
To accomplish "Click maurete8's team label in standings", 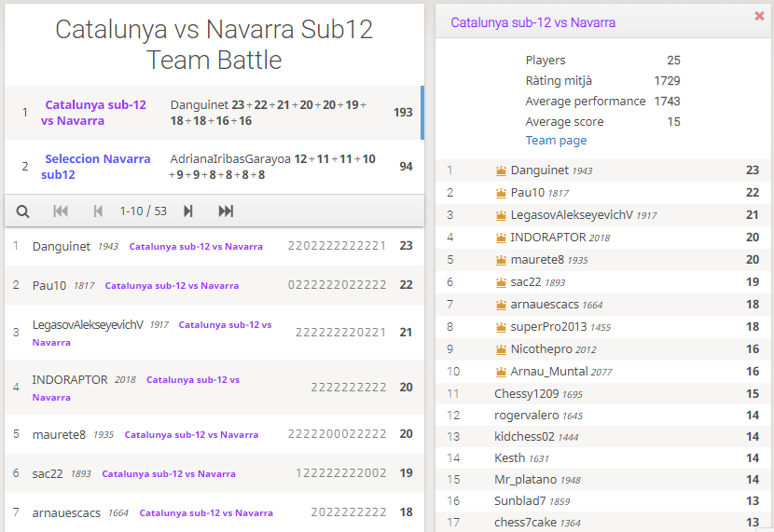I will pyautogui.click(x=191, y=435).
